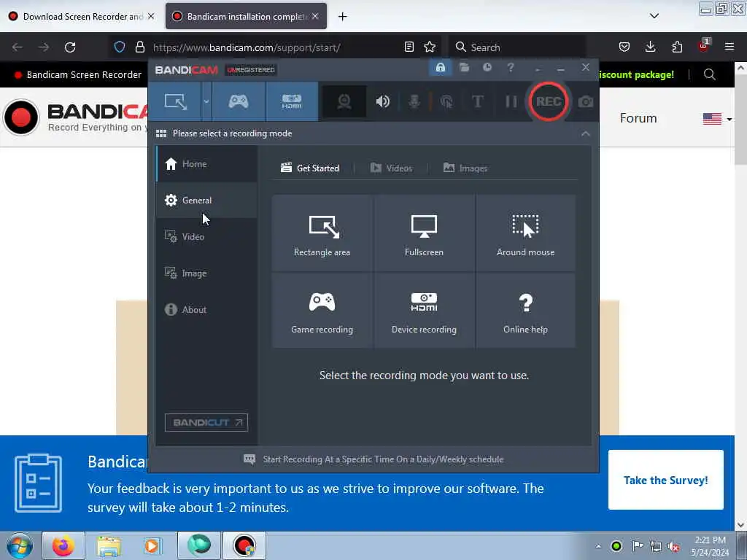
Task: Open General settings in sidebar
Action: [206, 201]
